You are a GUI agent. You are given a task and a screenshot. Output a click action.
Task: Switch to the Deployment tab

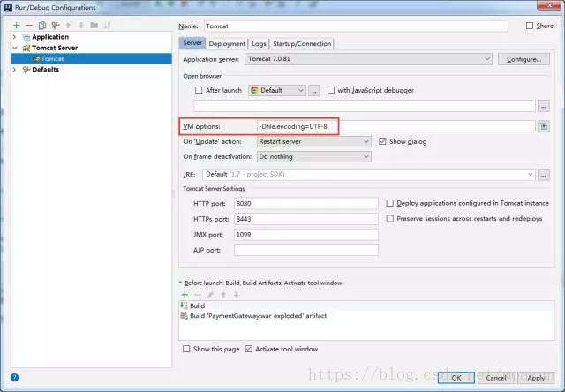pos(227,43)
